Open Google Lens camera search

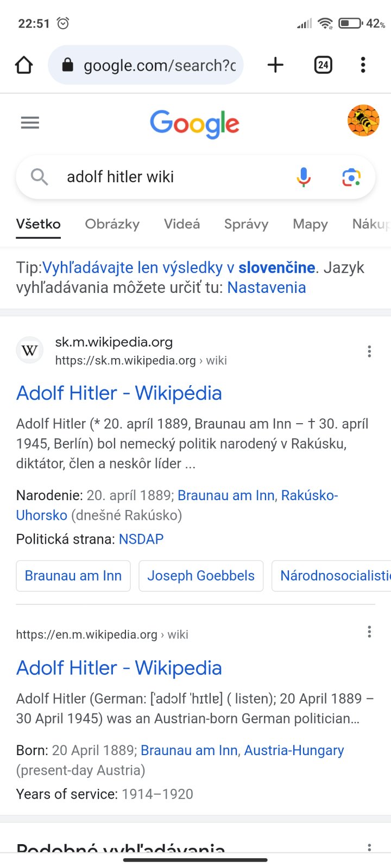click(351, 177)
